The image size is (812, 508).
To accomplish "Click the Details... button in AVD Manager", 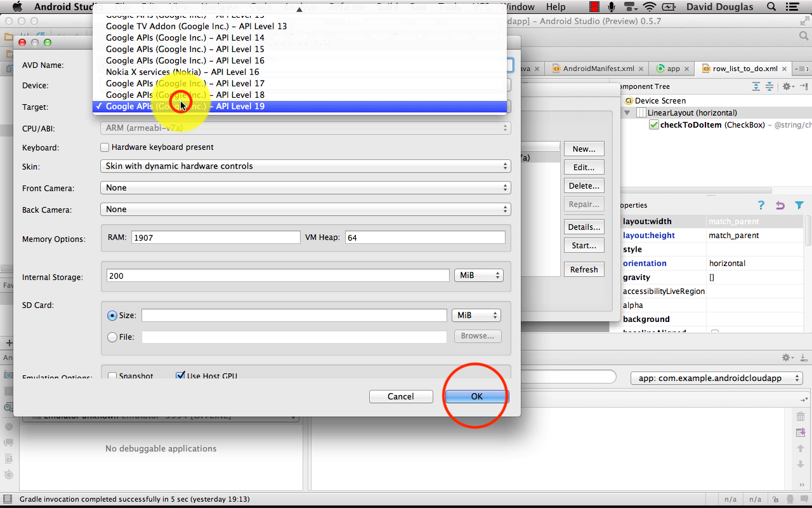I will point(584,227).
